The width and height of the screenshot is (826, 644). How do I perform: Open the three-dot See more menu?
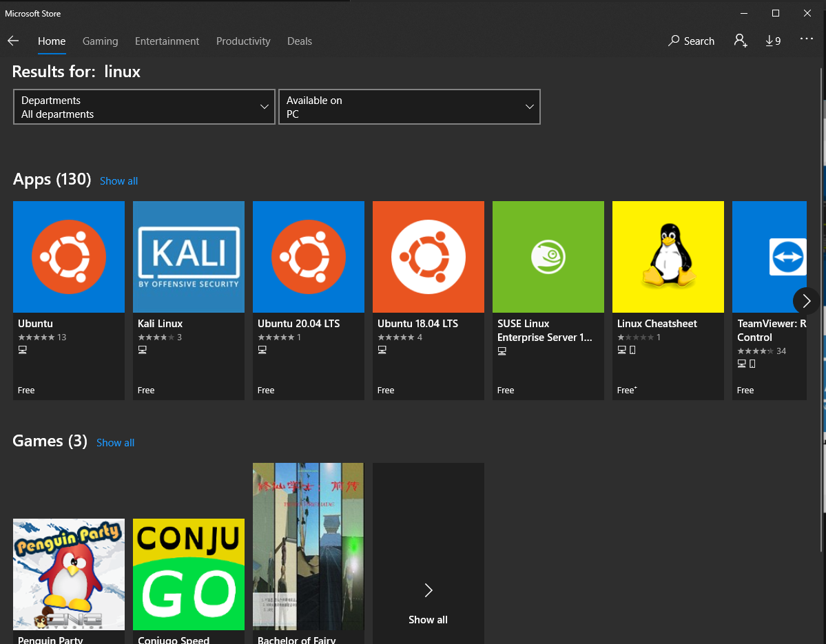point(807,39)
